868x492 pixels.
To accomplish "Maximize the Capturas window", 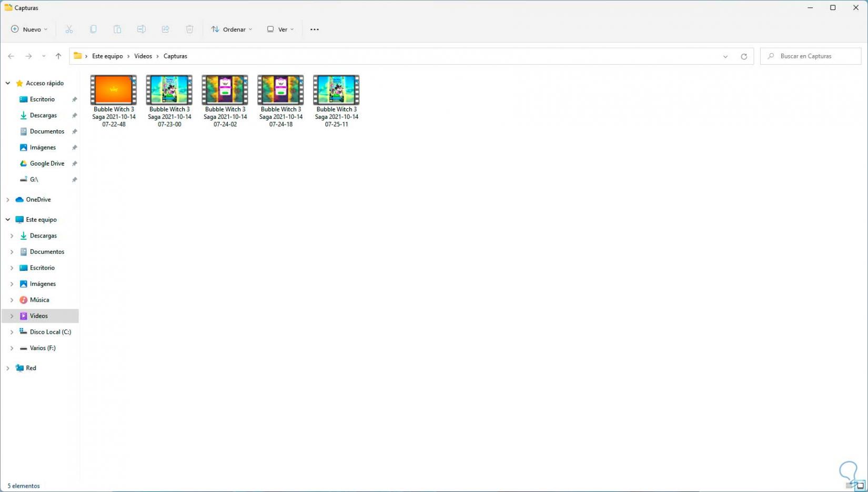I will 833,8.
